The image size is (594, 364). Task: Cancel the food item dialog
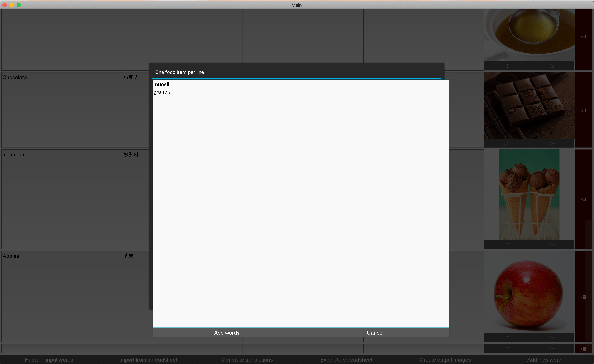tap(375, 333)
